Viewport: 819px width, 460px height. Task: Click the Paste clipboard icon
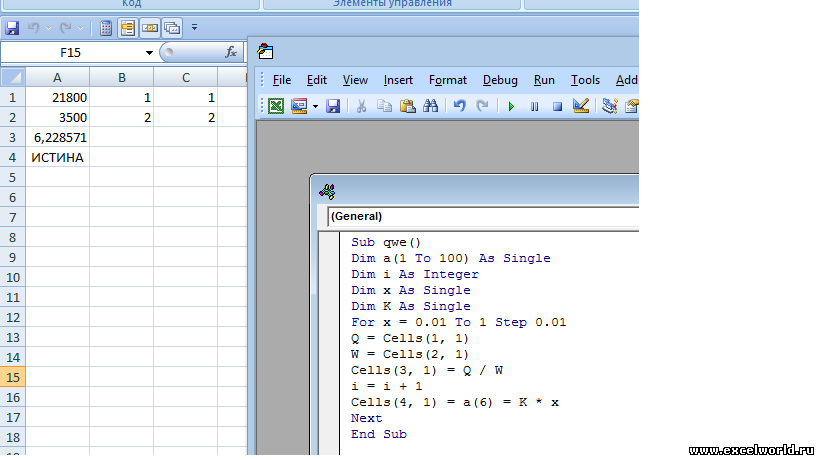[x=407, y=106]
